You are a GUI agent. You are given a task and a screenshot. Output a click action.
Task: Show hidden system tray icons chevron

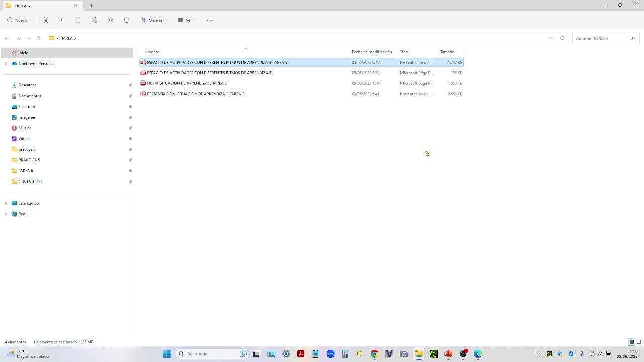(x=538, y=354)
